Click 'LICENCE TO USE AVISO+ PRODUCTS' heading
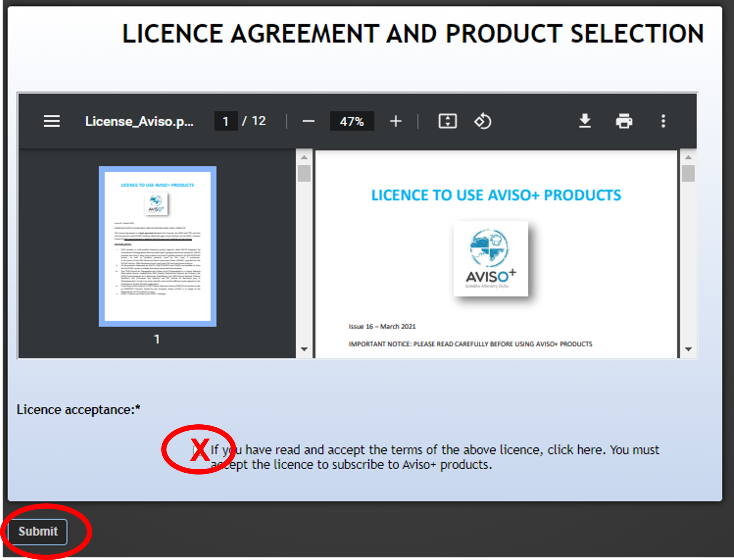This screenshot has width=734, height=560. [x=496, y=195]
